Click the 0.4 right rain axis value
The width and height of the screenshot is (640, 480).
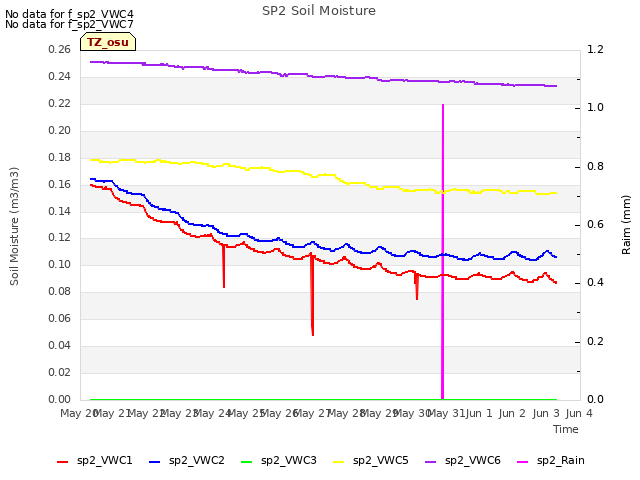pos(595,282)
